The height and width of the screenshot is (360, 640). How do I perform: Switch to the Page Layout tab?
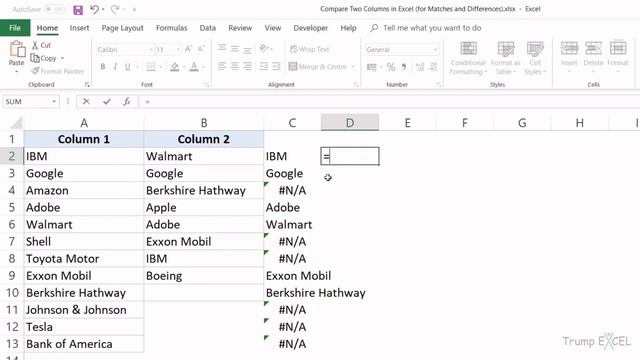coord(122,28)
